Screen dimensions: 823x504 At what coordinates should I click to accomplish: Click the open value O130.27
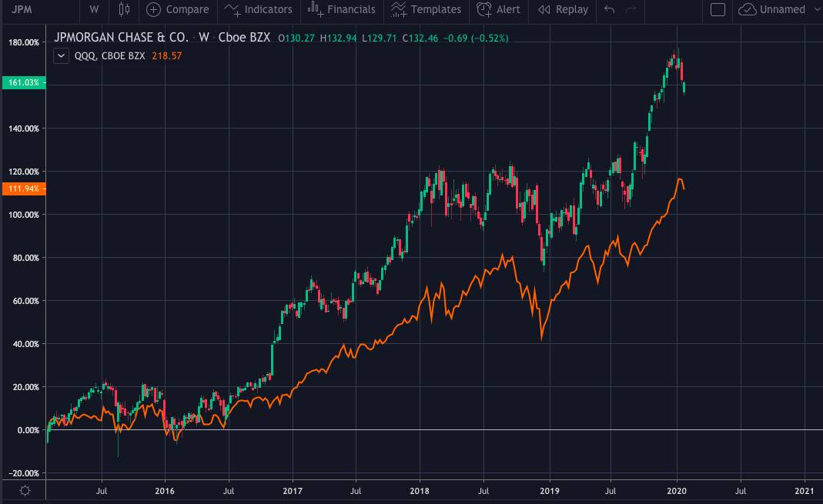coord(296,38)
